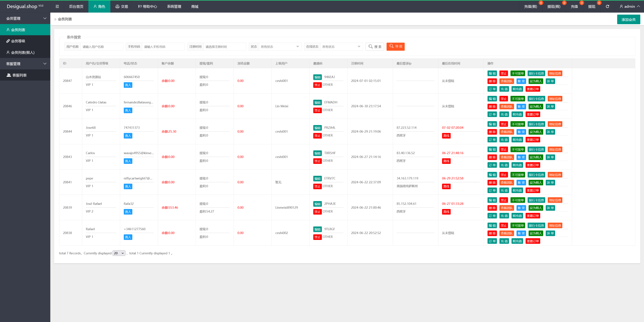Open the admin user menu
The width and height of the screenshot is (644, 322).
pos(630,7)
